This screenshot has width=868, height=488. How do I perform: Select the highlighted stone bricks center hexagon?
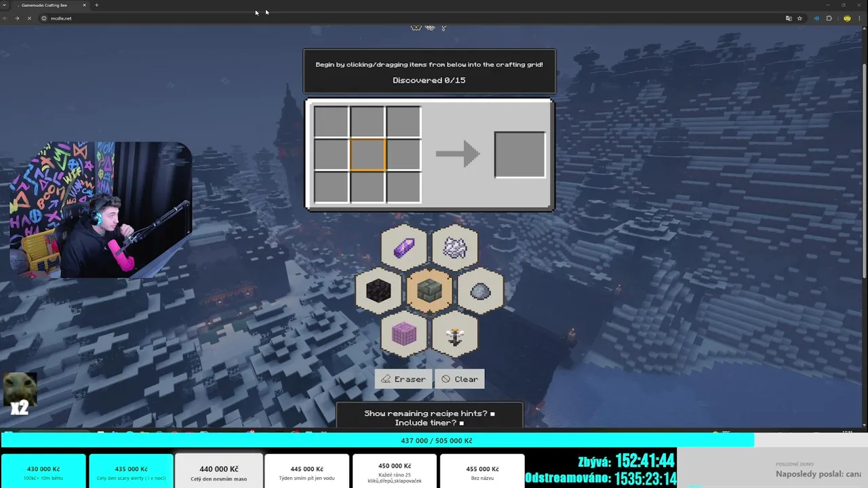(429, 291)
